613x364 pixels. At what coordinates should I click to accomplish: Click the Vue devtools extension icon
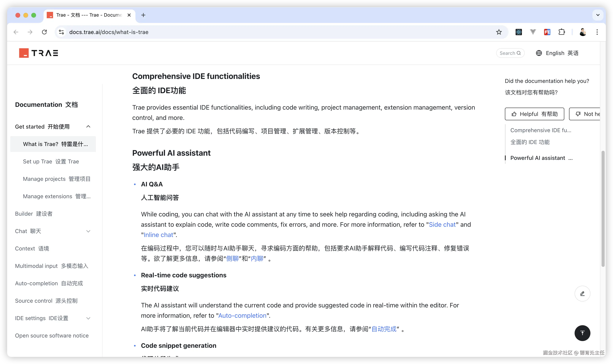pyautogui.click(x=533, y=32)
